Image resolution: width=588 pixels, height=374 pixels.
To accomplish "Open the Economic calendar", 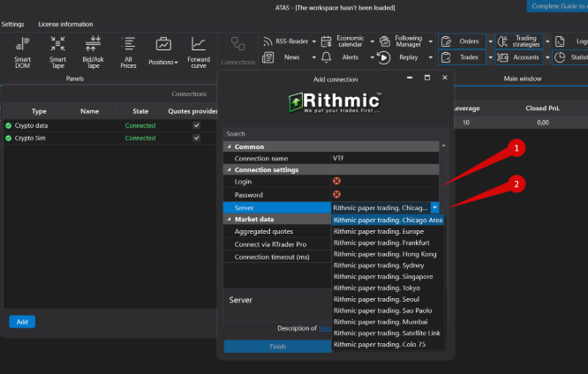I will tap(343, 41).
